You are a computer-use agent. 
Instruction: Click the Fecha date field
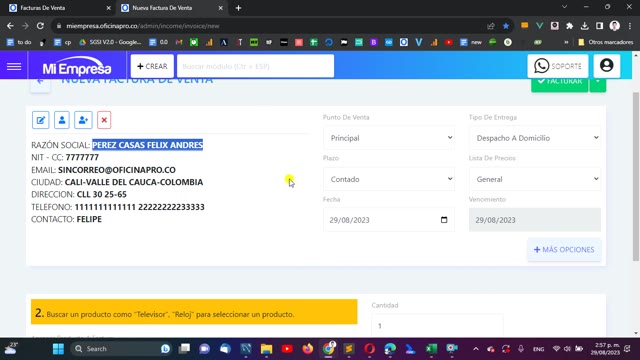click(389, 220)
